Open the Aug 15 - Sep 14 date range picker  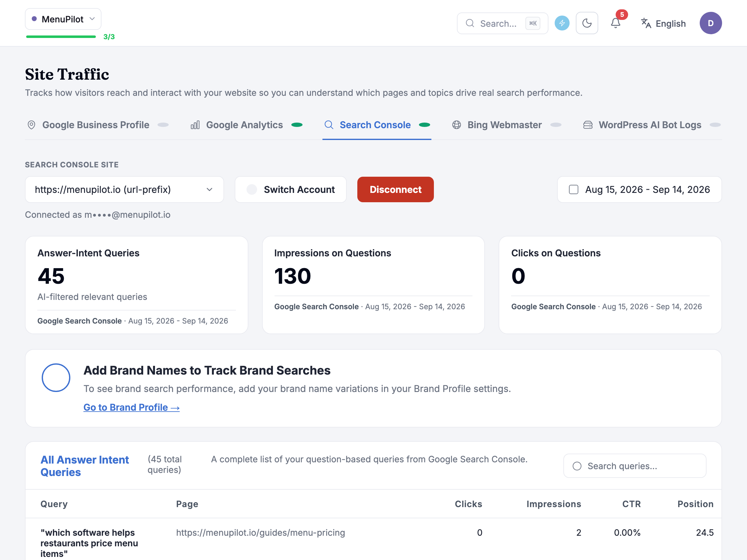coord(640,189)
